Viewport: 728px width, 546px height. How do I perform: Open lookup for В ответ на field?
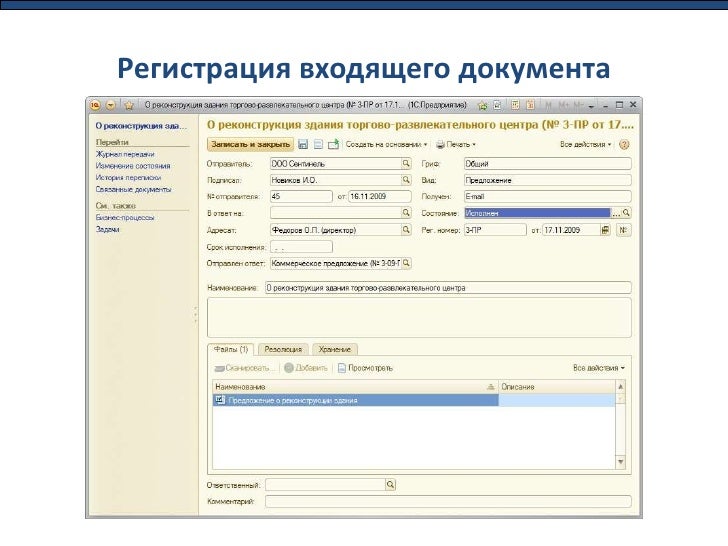click(x=406, y=213)
